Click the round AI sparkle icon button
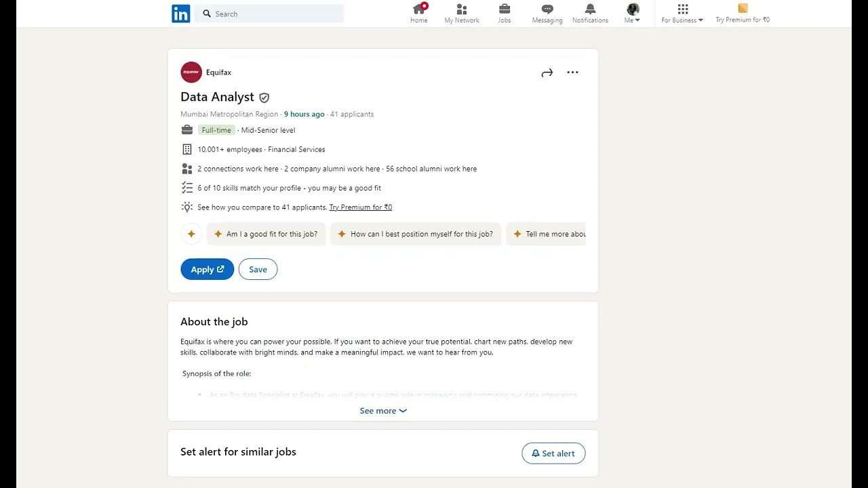 coord(191,234)
